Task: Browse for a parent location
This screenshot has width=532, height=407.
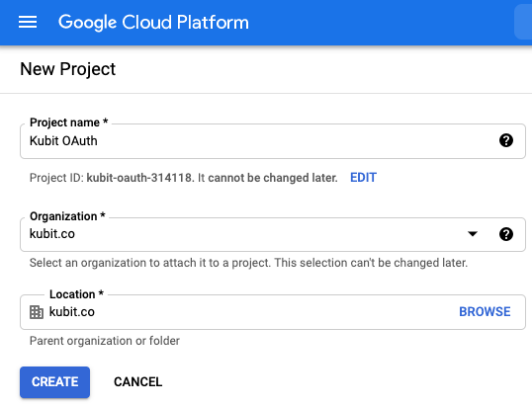Action: pos(485,312)
